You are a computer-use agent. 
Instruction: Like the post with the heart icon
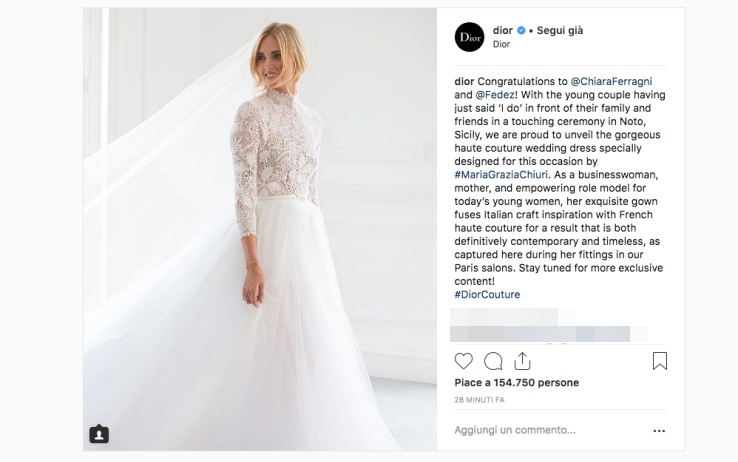click(x=464, y=361)
